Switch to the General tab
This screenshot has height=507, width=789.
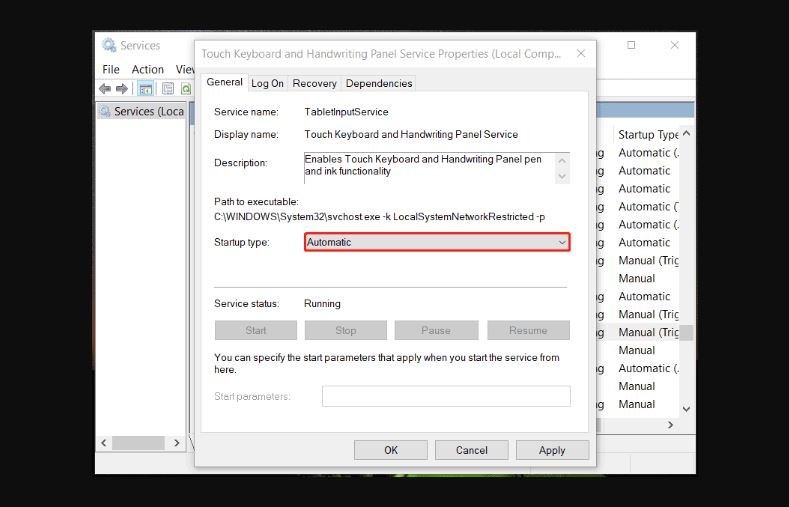click(x=224, y=82)
